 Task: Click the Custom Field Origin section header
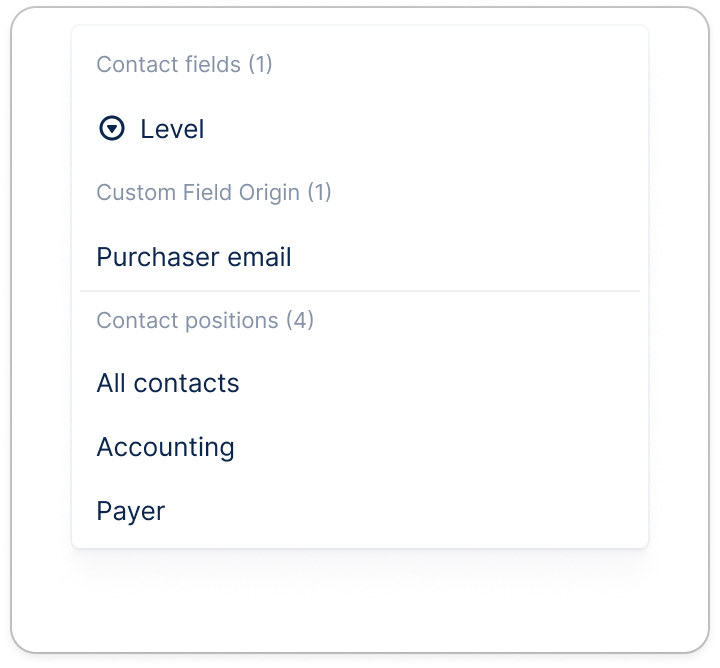(x=198, y=192)
